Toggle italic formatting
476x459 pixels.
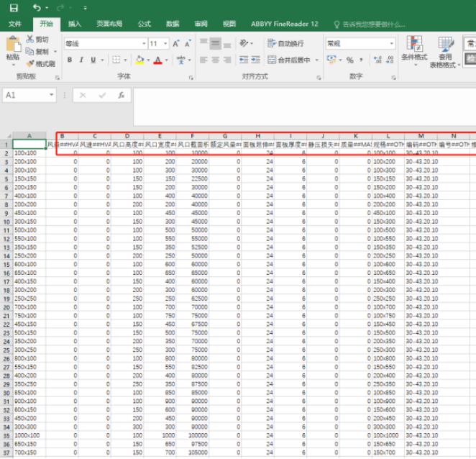82,60
